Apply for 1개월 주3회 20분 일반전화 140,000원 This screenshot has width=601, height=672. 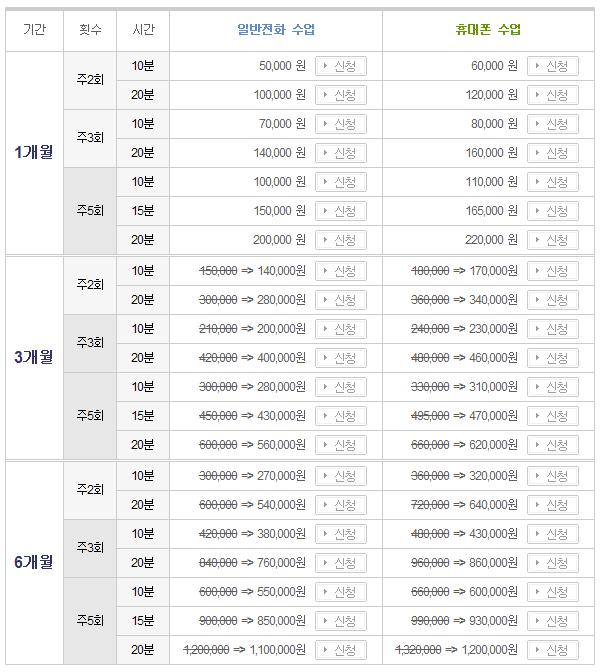click(341, 153)
